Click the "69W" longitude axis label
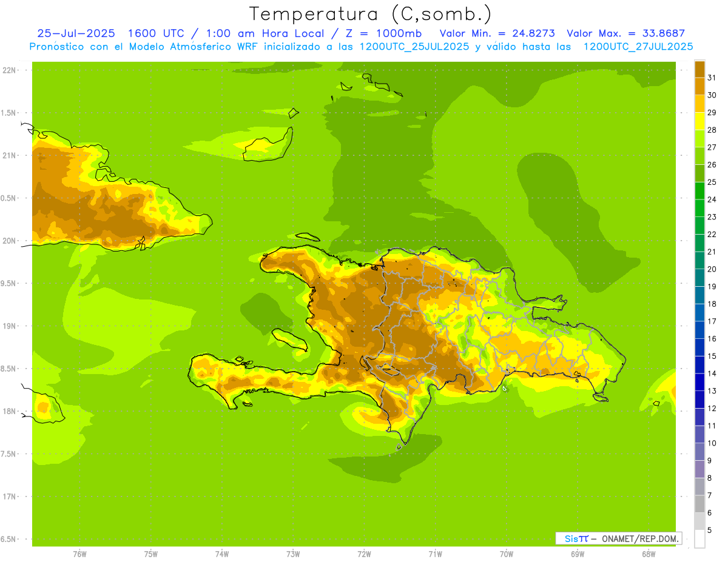Screen dimensions: 728x562 578,554
